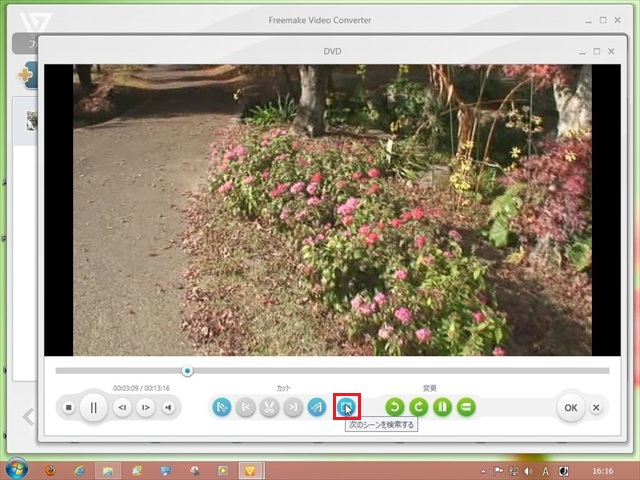Open Firefox from the taskbar
The width and height of the screenshot is (640, 480).
click(x=51, y=469)
